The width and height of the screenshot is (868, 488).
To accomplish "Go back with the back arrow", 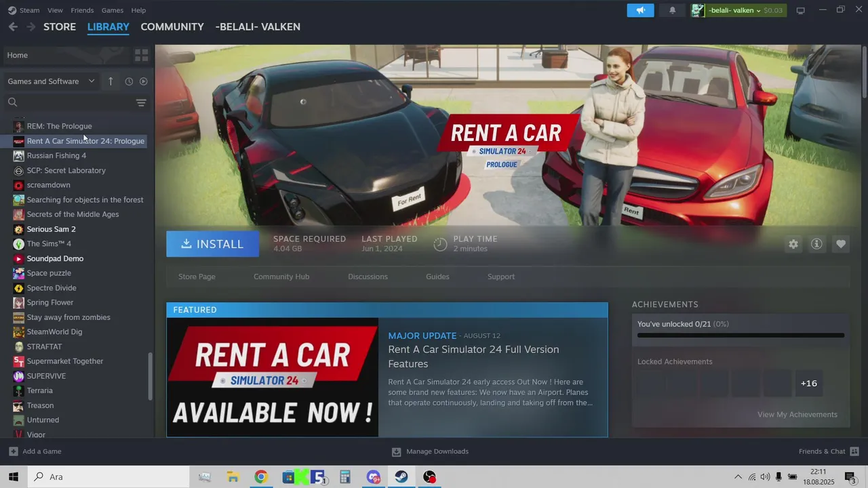I will point(13,26).
